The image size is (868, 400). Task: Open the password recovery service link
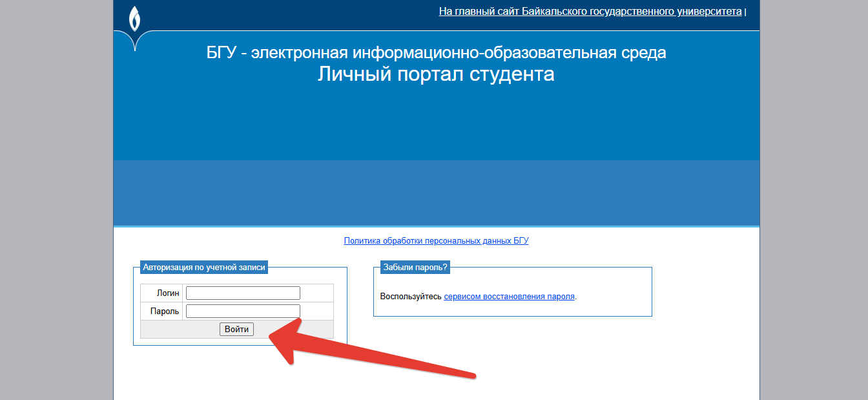pyautogui.click(x=509, y=297)
